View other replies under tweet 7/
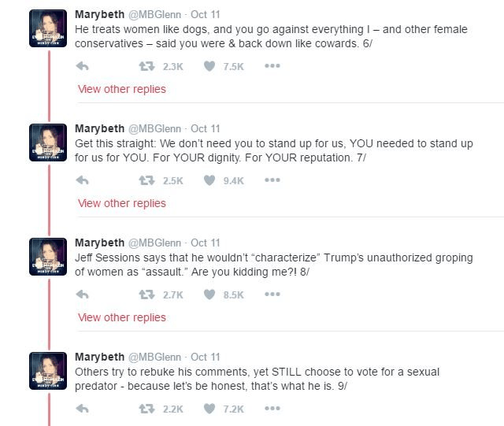Image resolution: width=504 pixels, height=426 pixels. (122, 203)
